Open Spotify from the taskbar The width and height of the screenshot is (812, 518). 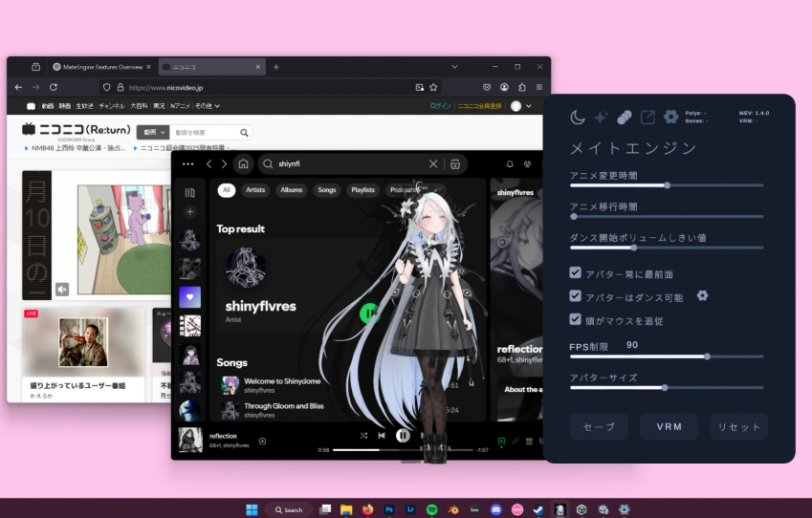point(432,509)
